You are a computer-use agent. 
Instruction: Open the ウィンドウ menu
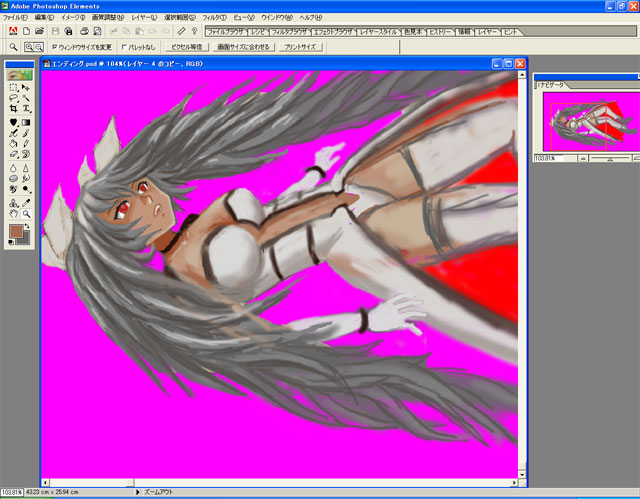277,18
